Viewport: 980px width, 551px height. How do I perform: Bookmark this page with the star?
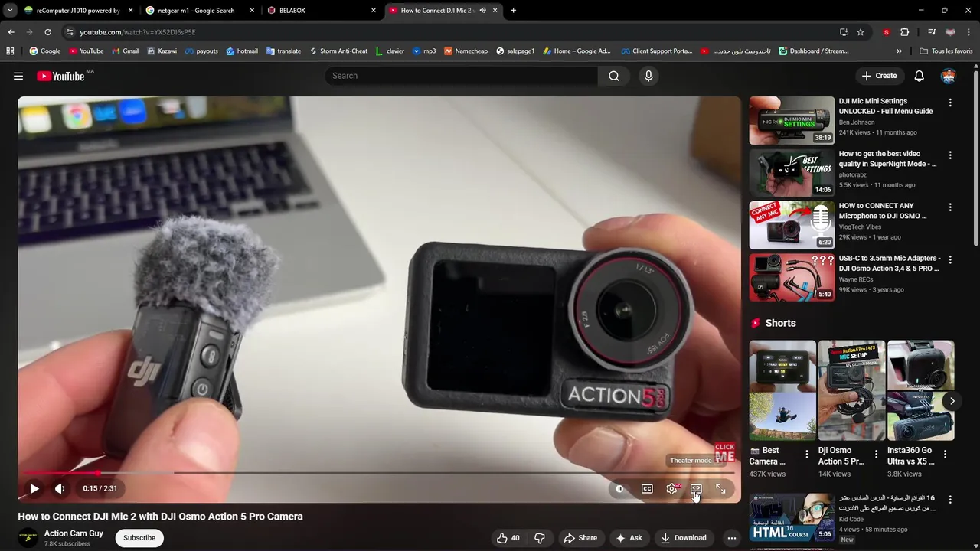[x=861, y=32]
